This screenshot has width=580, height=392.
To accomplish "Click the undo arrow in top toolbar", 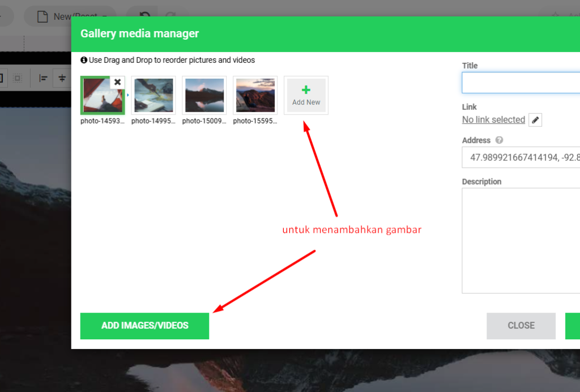I will point(145,16).
